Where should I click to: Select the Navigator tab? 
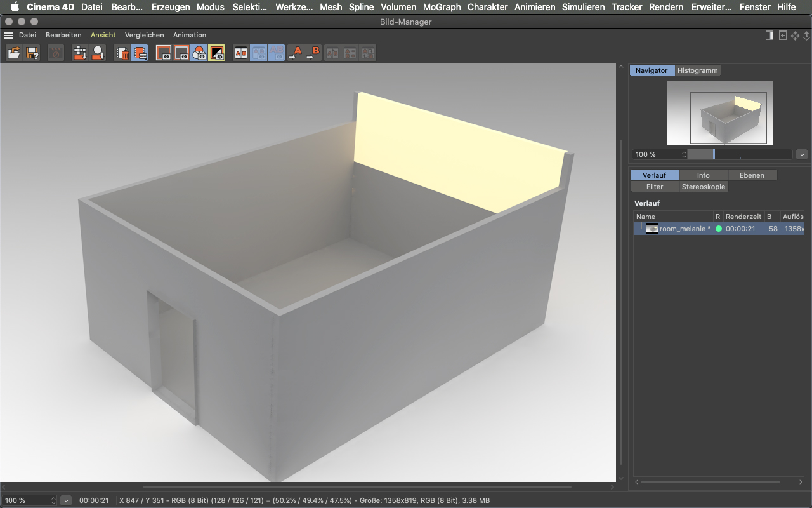[652, 70]
